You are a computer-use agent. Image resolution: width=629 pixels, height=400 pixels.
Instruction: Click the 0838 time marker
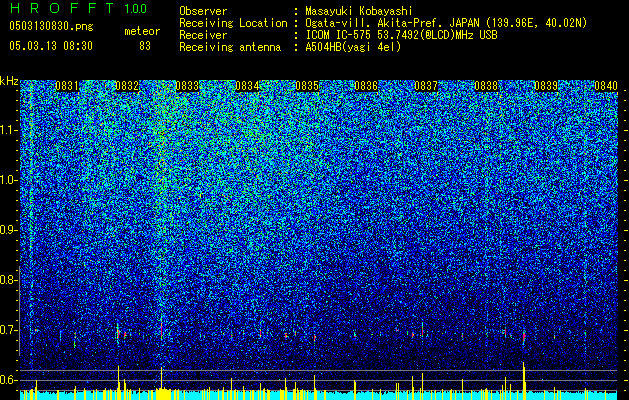[486, 86]
